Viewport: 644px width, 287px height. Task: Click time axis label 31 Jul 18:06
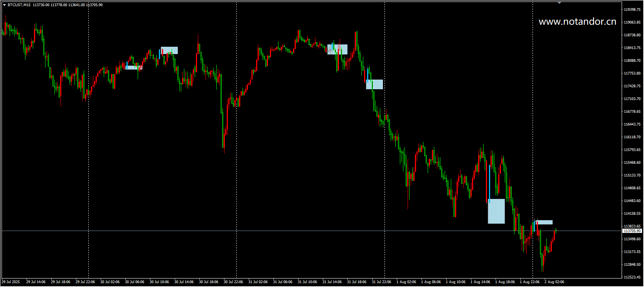tap(357, 282)
